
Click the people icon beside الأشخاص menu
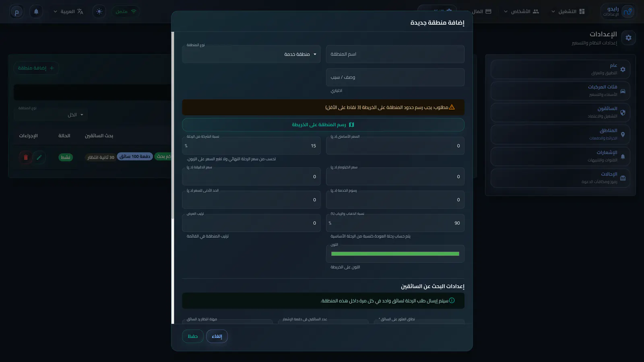point(536,12)
